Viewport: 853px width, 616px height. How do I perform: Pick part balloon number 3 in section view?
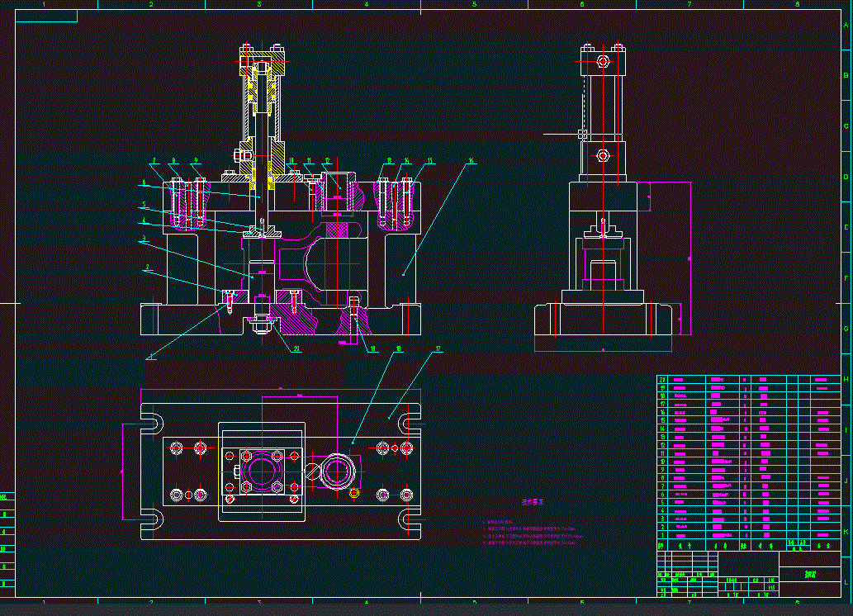click(x=145, y=238)
